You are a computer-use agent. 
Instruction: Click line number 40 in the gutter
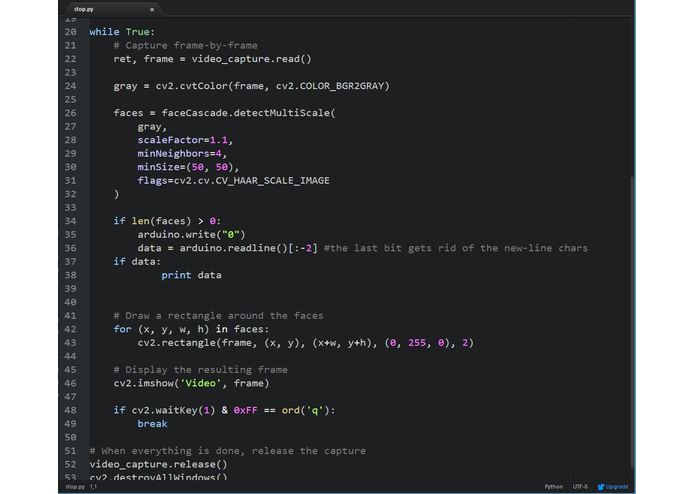(70, 302)
